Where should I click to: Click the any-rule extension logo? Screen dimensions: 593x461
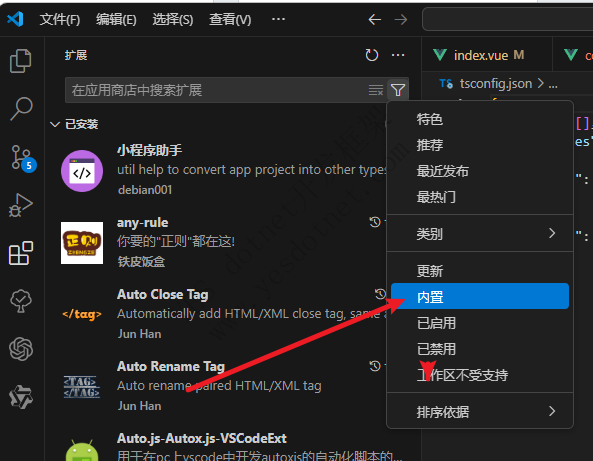(82, 243)
